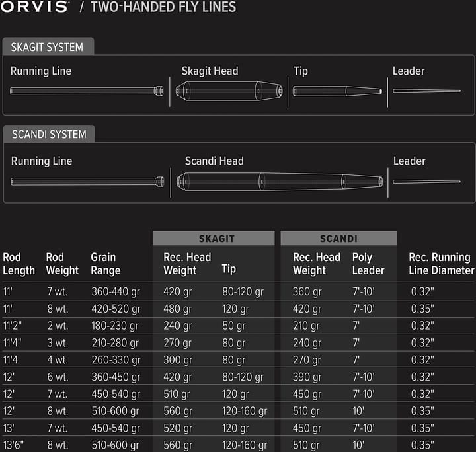
Task: Click the Two-Handed Fly Lines title
Action: (163, 7)
